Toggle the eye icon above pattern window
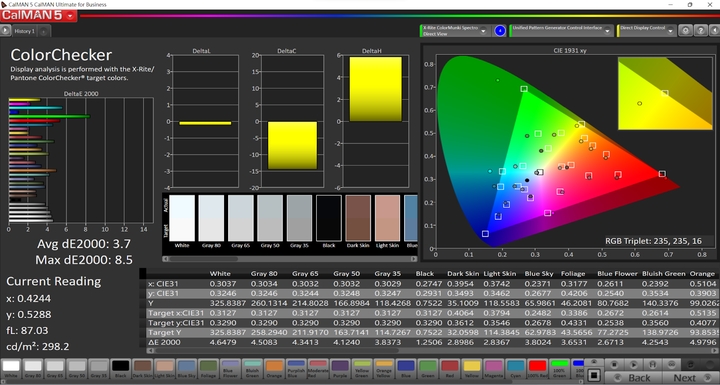Screen dimensions: 720x385 click(x=594, y=362)
